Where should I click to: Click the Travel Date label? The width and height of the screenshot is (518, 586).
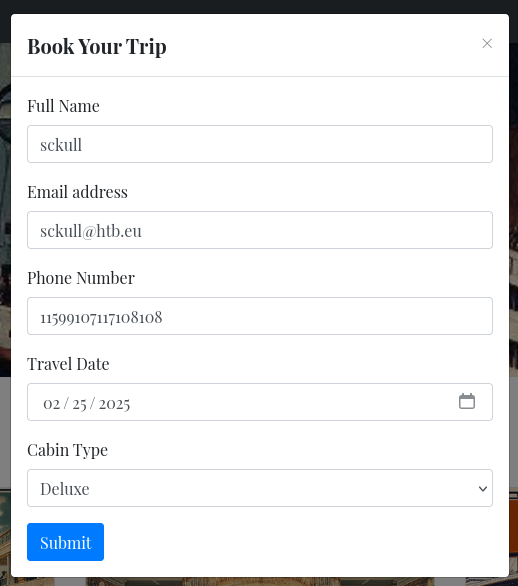pos(68,364)
